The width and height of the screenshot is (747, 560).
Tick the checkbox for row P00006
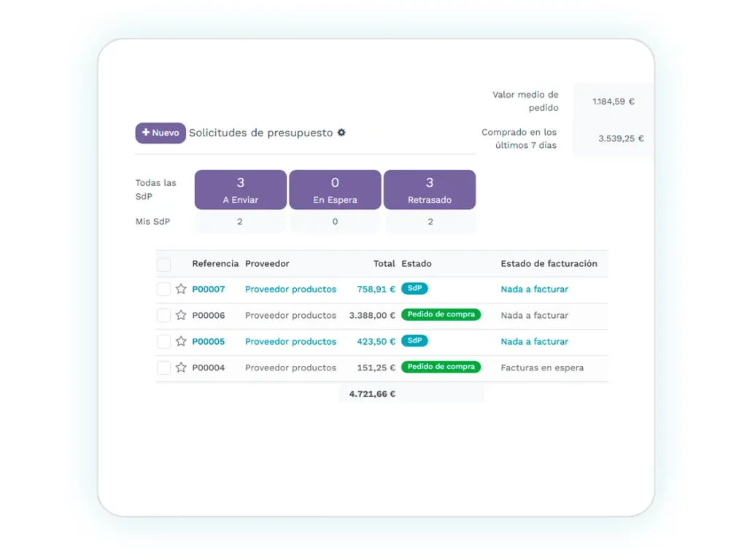(164, 316)
